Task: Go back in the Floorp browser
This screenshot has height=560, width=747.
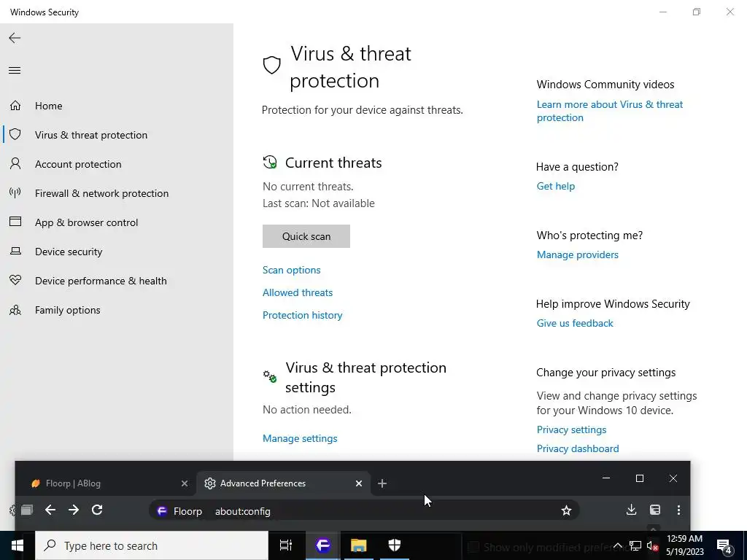Action: pos(50,510)
